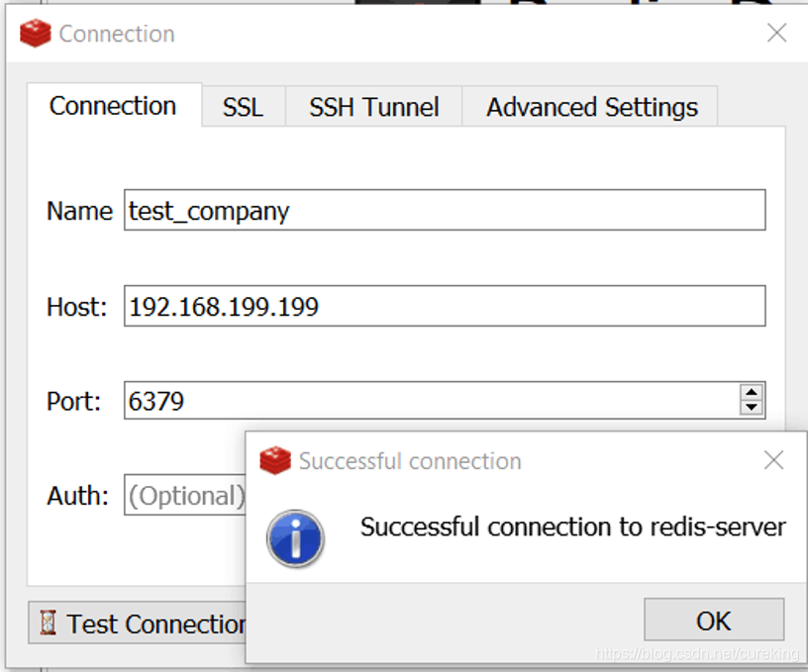This screenshot has height=672, width=808.
Task: Click the Host field showing 192.168.199.199
Action: (x=445, y=306)
